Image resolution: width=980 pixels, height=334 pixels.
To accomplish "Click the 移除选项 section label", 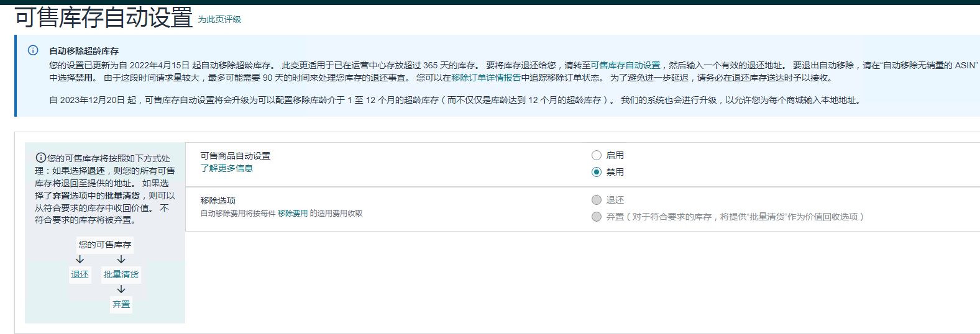I will point(218,201).
